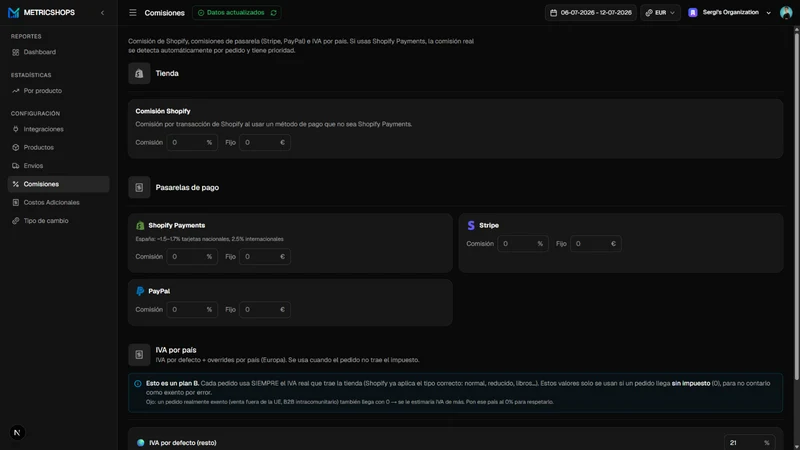Open the EUR currency dropdown

(660, 13)
